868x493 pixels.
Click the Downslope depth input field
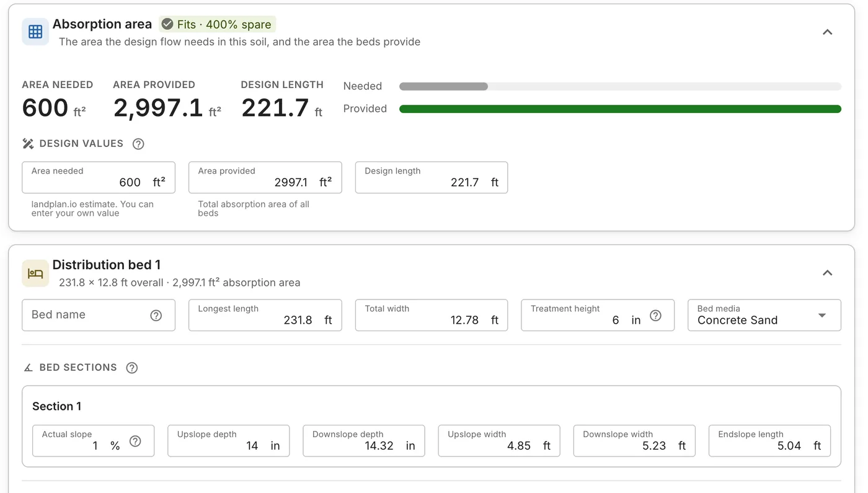(364, 441)
